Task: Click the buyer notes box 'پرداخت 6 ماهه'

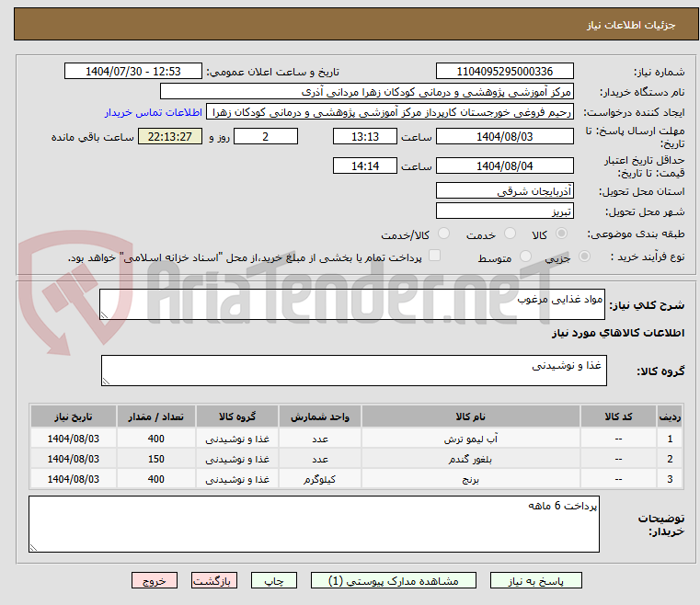Action: pos(314,524)
